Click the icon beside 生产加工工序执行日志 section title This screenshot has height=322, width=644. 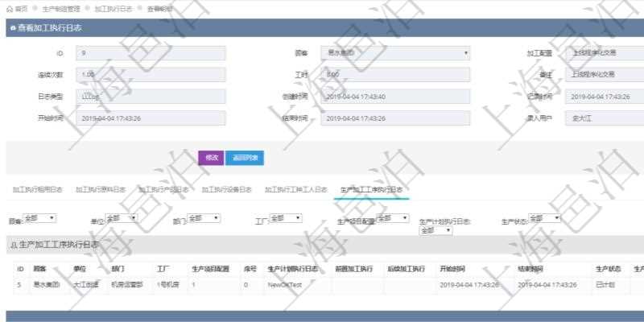[13, 244]
